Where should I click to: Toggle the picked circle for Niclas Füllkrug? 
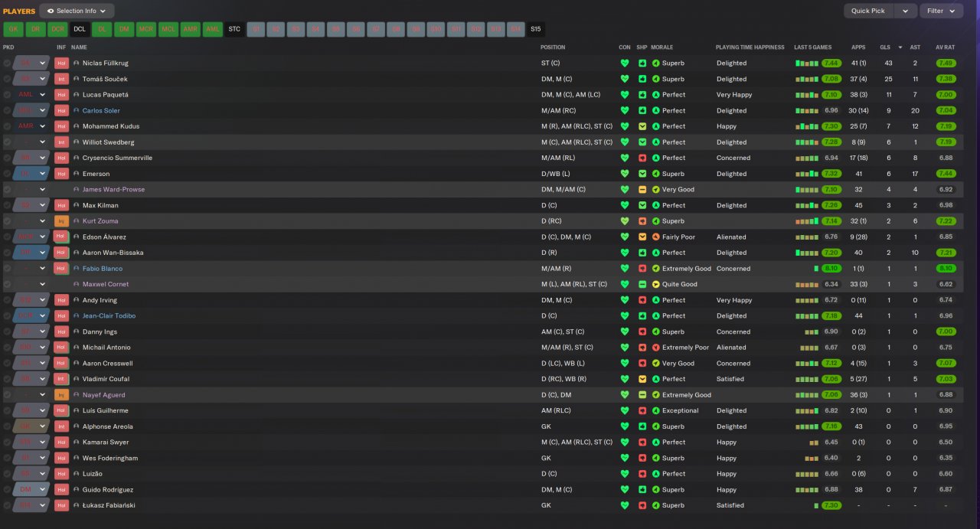coord(7,63)
